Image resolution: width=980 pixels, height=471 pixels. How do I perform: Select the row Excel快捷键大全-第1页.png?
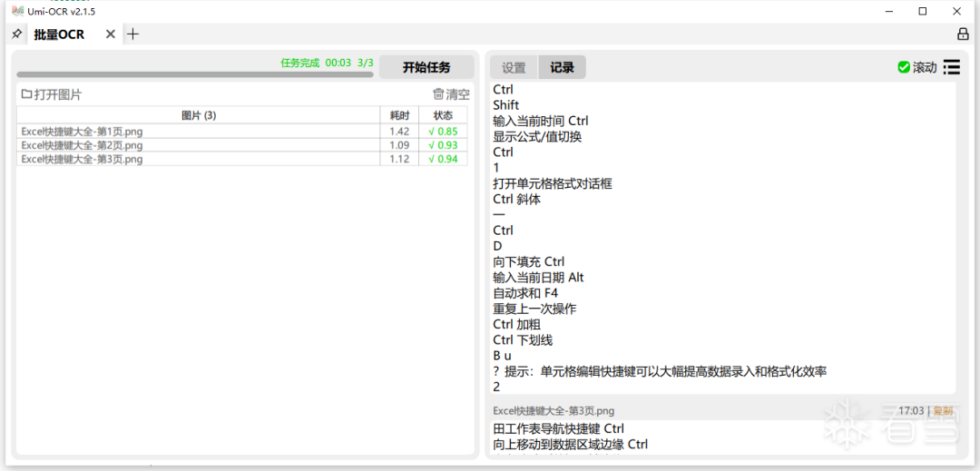pyautogui.click(x=242, y=132)
